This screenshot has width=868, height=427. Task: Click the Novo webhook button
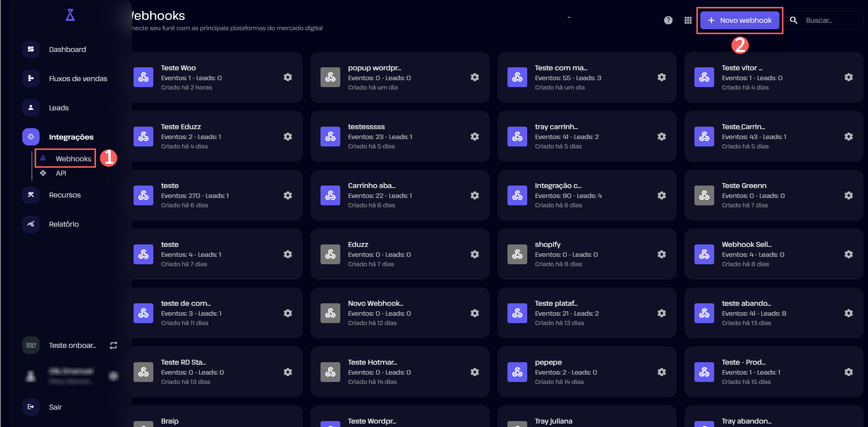coord(739,20)
